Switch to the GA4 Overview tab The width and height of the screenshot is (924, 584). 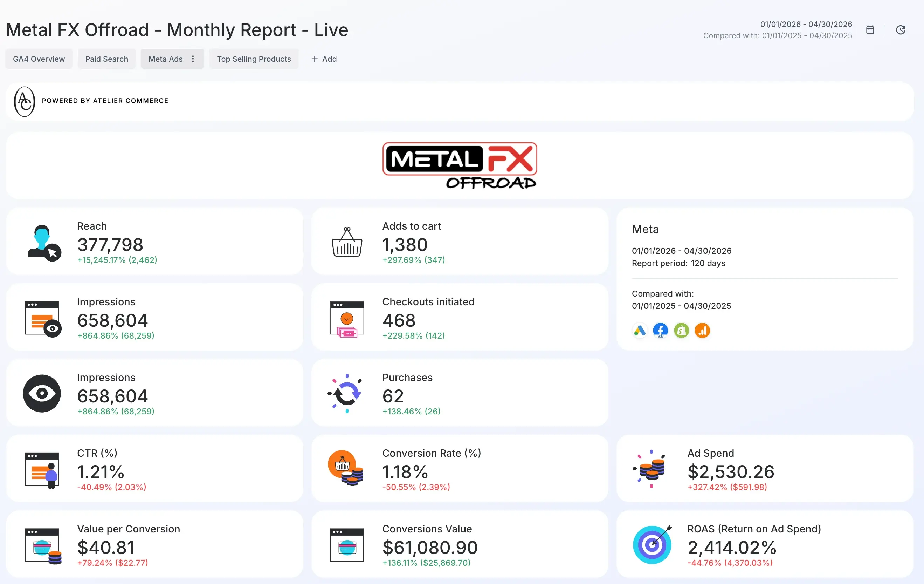pyautogui.click(x=39, y=59)
